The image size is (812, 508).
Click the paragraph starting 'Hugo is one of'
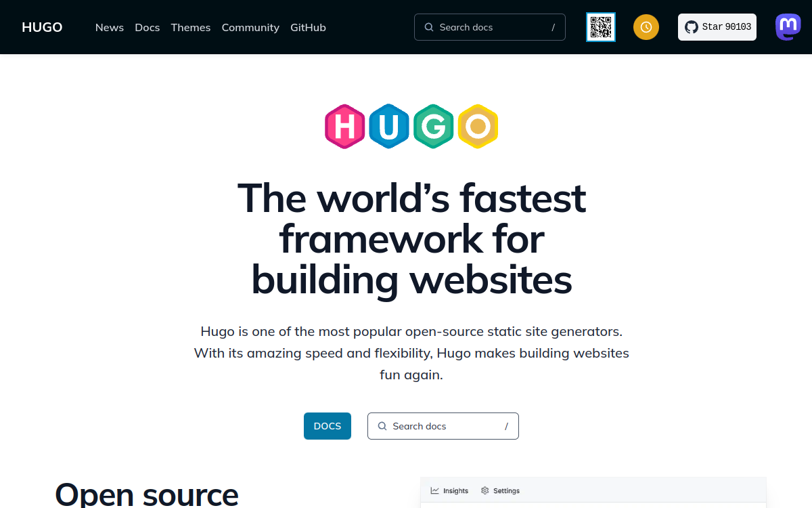[x=411, y=353]
